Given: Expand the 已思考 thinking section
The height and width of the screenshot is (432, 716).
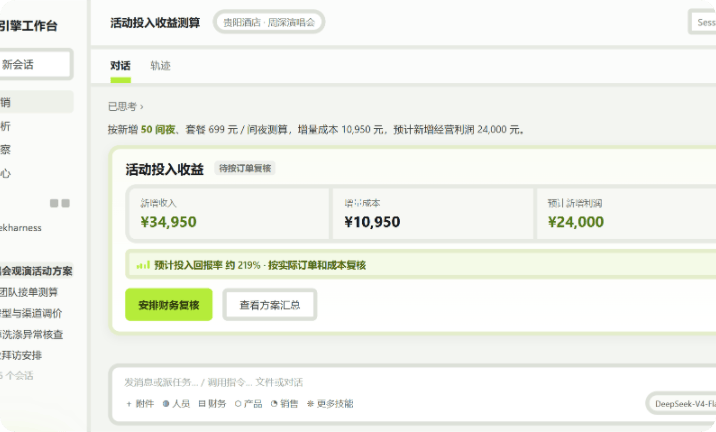Looking at the screenshot, I should tap(126, 107).
